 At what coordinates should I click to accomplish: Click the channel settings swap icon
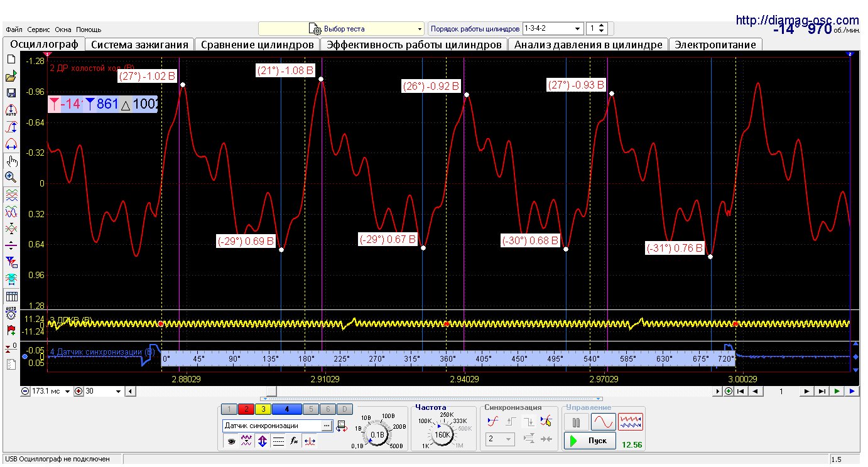(x=342, y=426)
